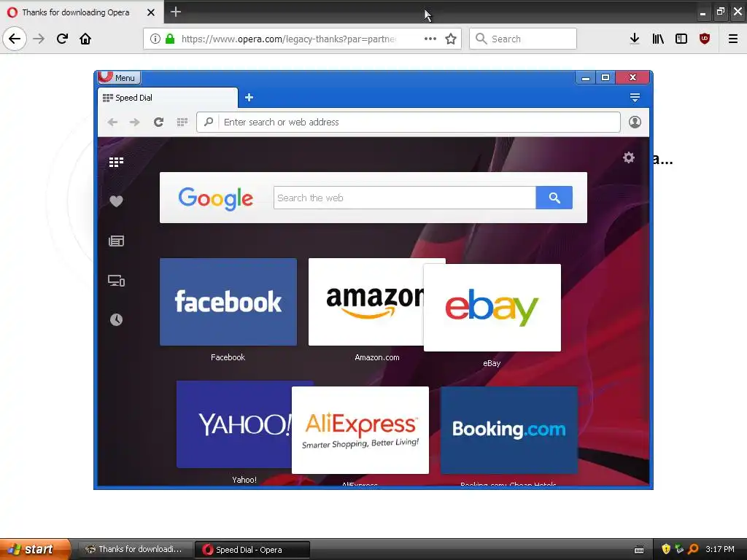
Task: Reload in the Opera toolbar
Action: click(x=158, y=122)
